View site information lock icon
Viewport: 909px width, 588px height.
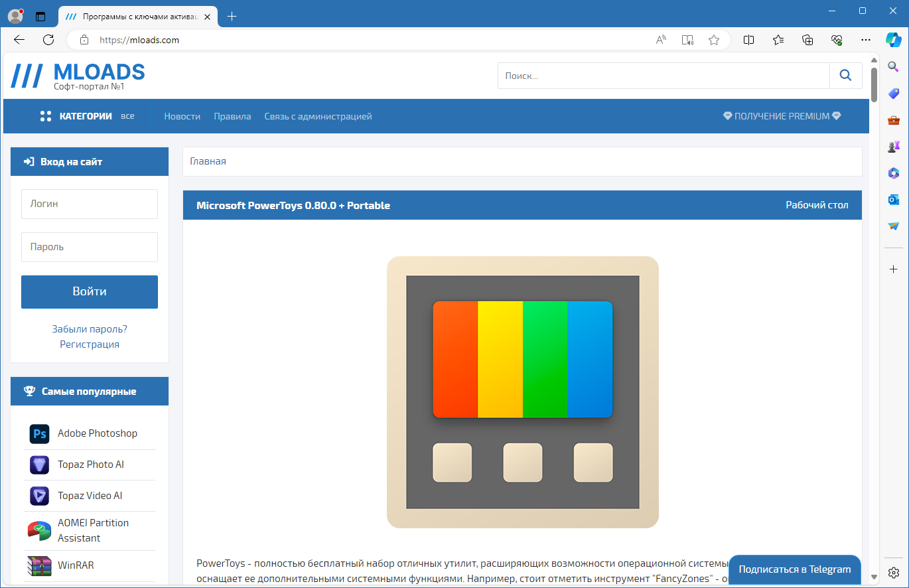point(84,40)
